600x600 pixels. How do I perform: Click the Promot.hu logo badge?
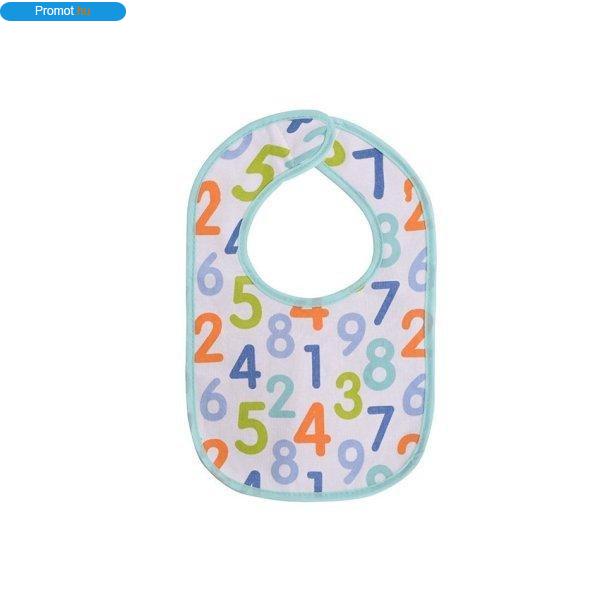[x=63, y=11]
